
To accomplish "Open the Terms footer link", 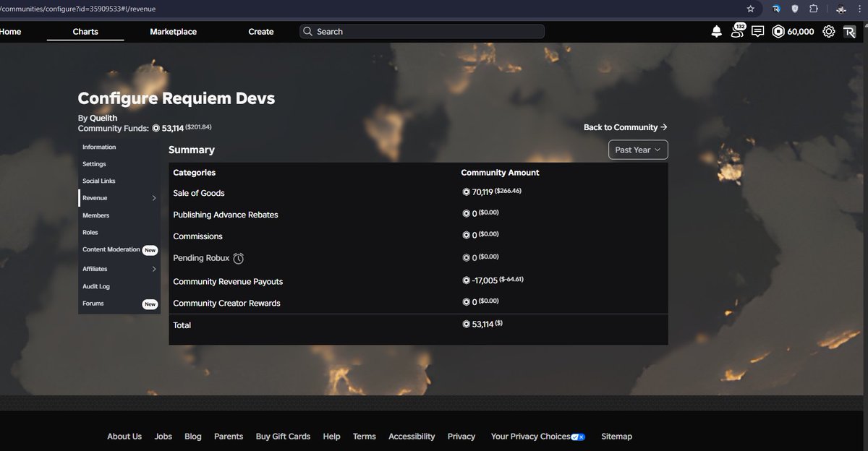I will [365, 437].
